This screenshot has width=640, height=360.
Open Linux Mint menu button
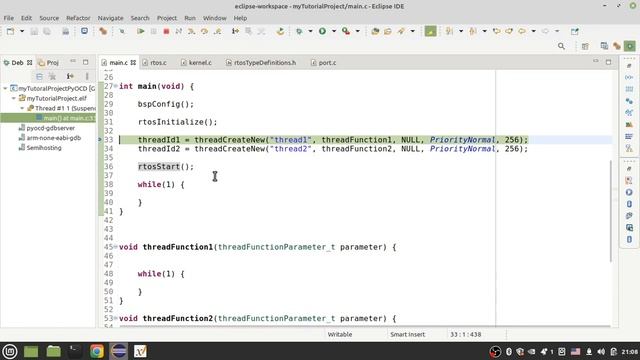[10, 351]
